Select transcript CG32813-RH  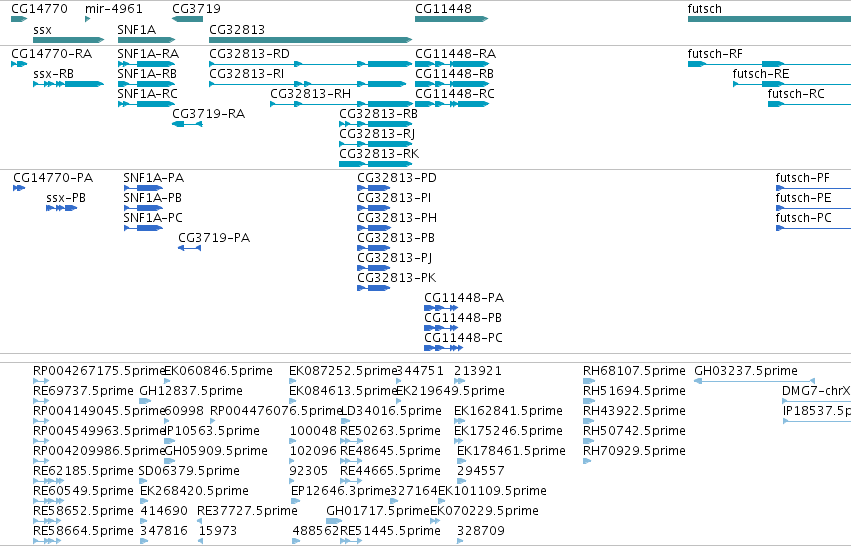coord(341,104)
